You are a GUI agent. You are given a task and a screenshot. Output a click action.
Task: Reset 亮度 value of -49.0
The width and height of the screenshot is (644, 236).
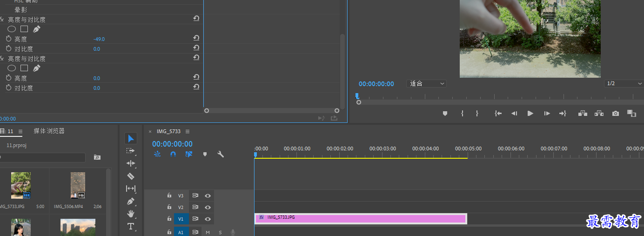tap(196, 38)
